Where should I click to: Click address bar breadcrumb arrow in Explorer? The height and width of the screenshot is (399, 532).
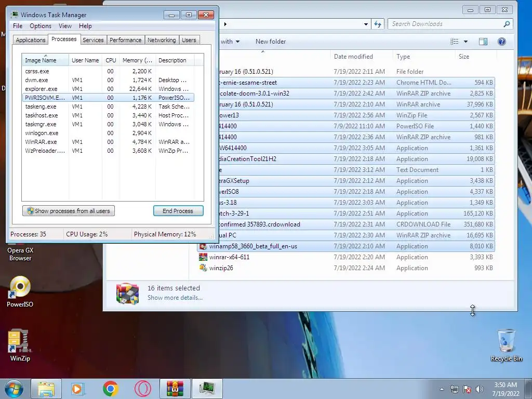(225, 24)
